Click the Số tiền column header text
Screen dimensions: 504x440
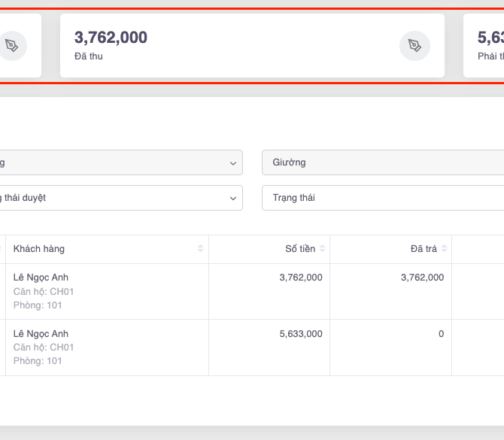point(299,249)
